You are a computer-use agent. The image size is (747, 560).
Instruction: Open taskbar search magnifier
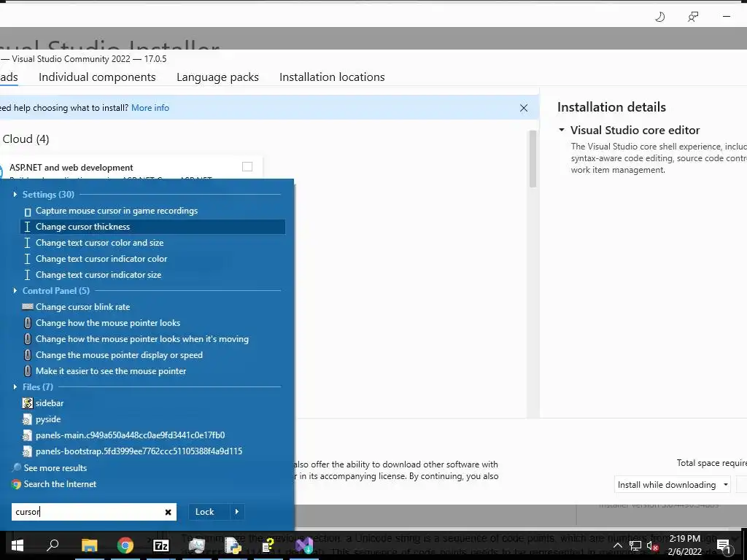click(53, 545)
